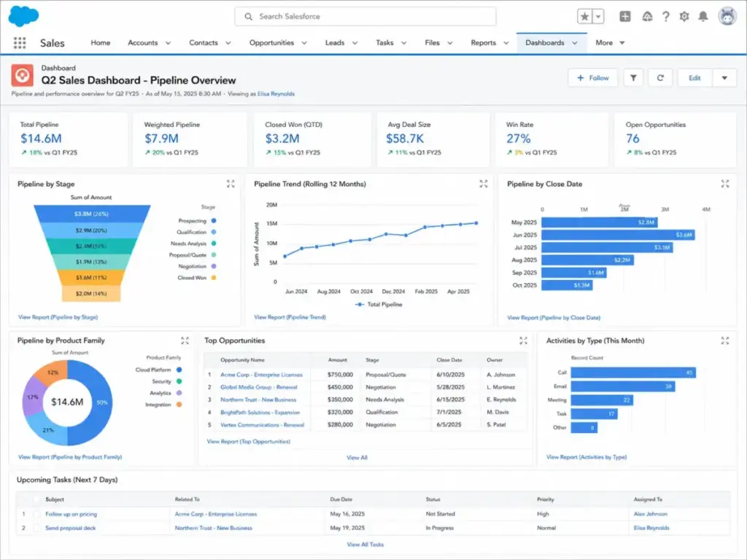Viewport: 747px width, 560px height.
Task: Open the Reports tab
Action: pos(483,43)
